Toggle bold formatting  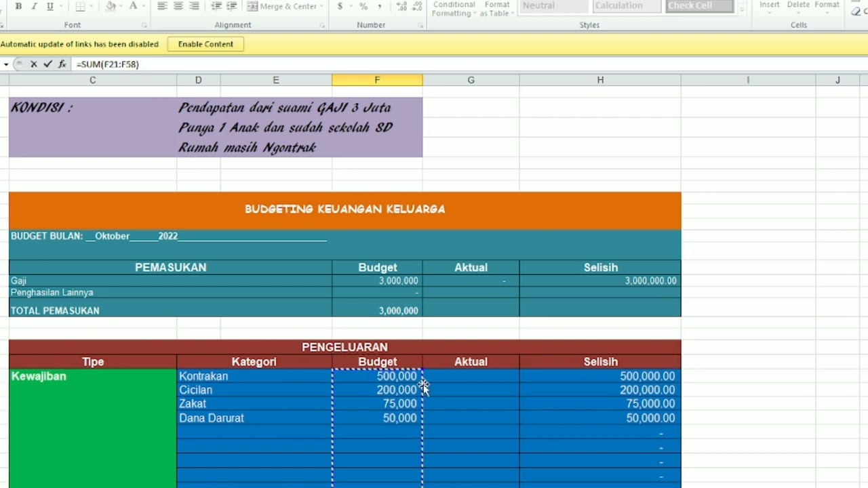click(x=18, y=6)
